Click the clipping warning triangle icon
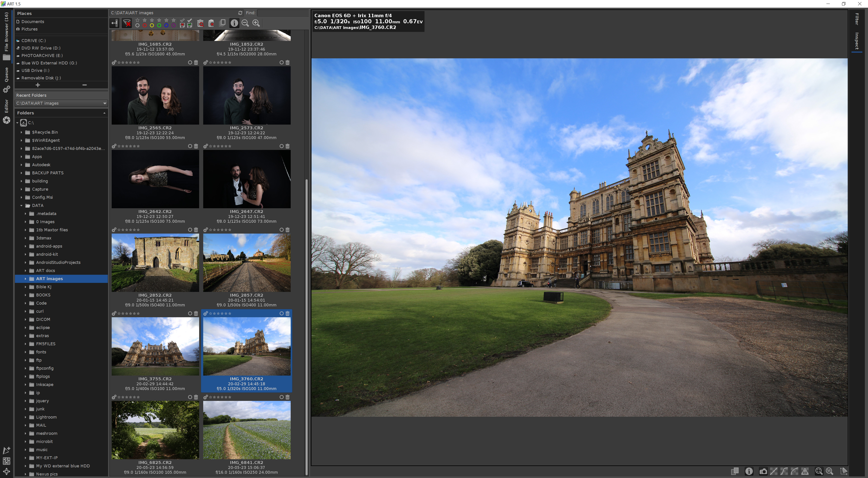868x478 pixels. (805, 471)
